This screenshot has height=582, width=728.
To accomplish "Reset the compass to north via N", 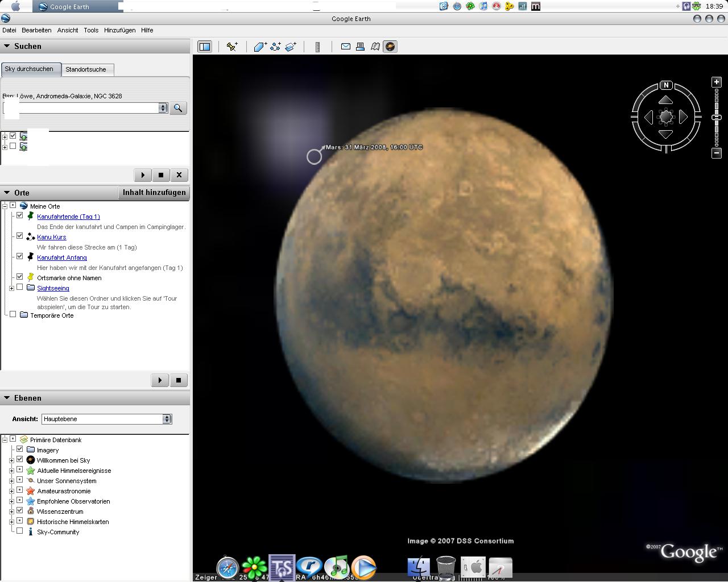I will click(x=666, y=85).
